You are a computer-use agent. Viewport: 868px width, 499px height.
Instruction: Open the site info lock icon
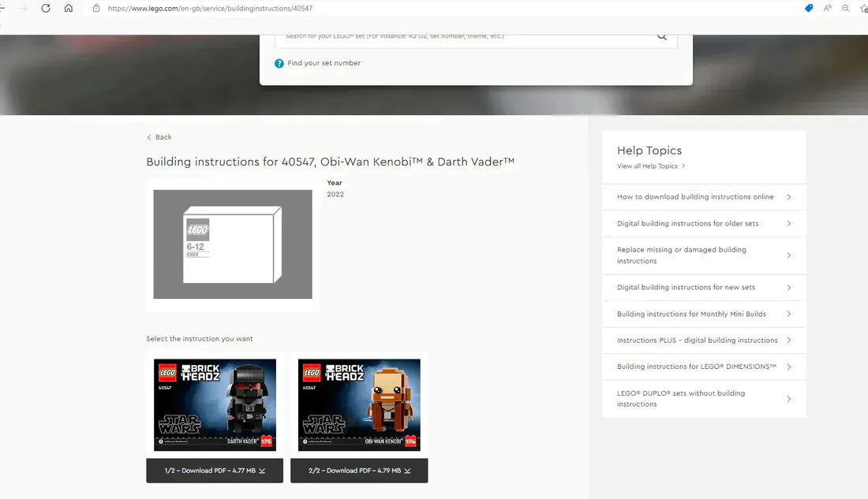point(96,8)
